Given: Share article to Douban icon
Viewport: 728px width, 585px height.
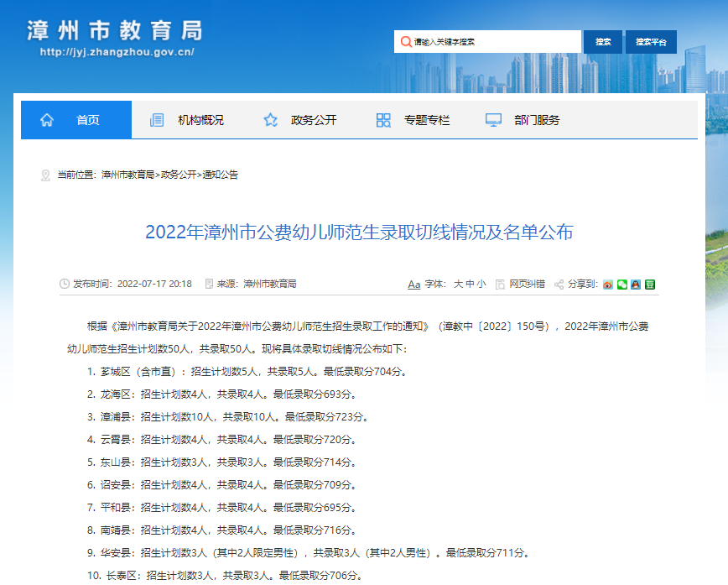Looking at the screenshot, I should pos(650,285).
